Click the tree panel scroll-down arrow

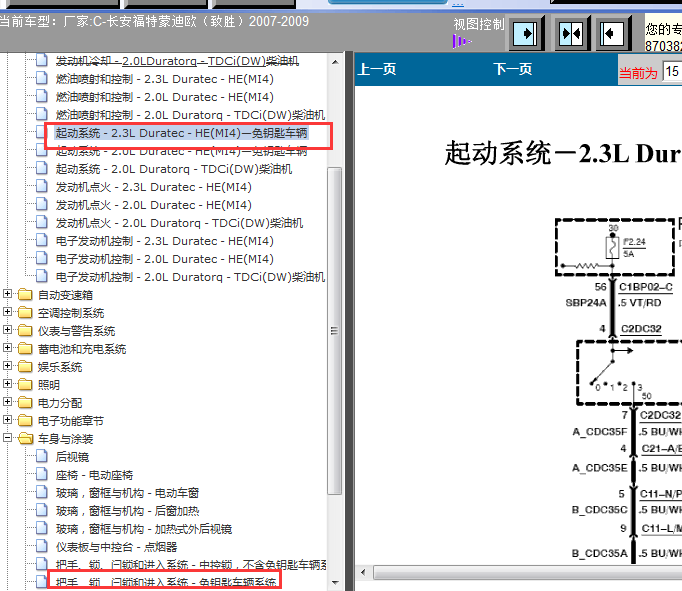point(335,582)
